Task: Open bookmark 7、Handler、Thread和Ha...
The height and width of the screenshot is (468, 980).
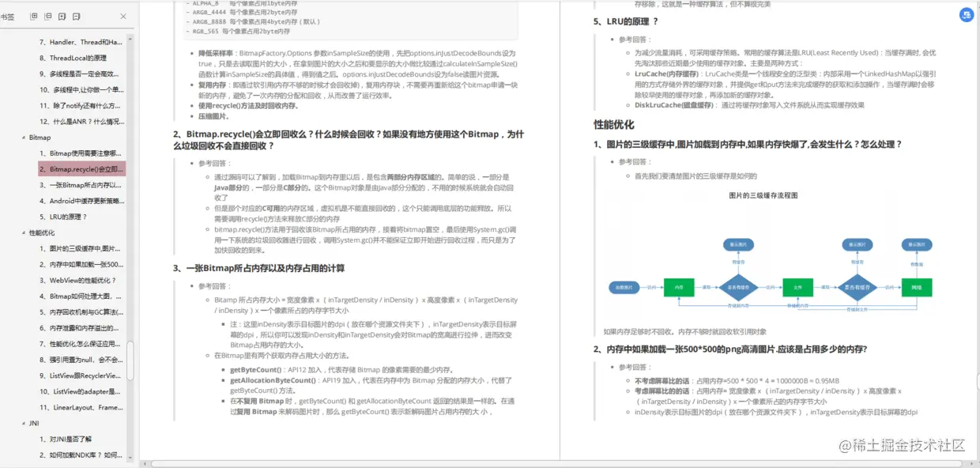Action: tap(81, 42)
